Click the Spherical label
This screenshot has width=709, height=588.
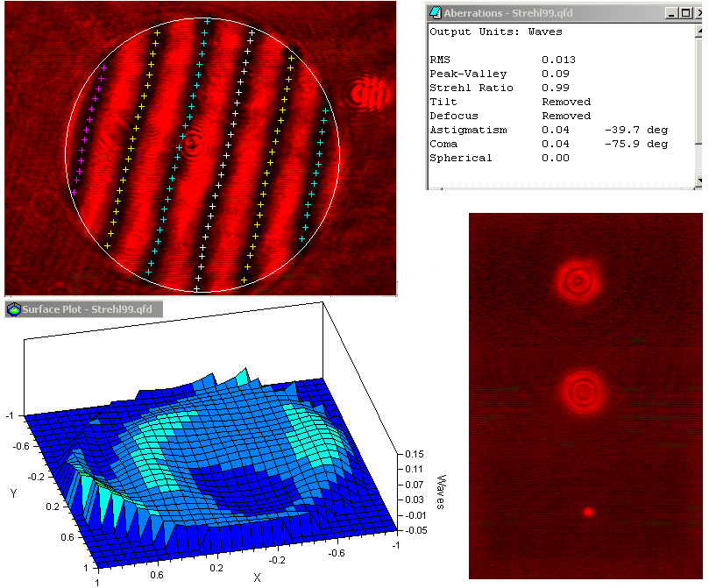pyautogui.click(x=460, y=158)
